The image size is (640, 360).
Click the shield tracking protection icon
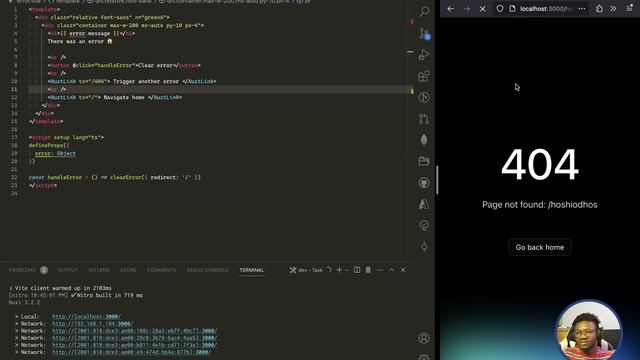500,9
